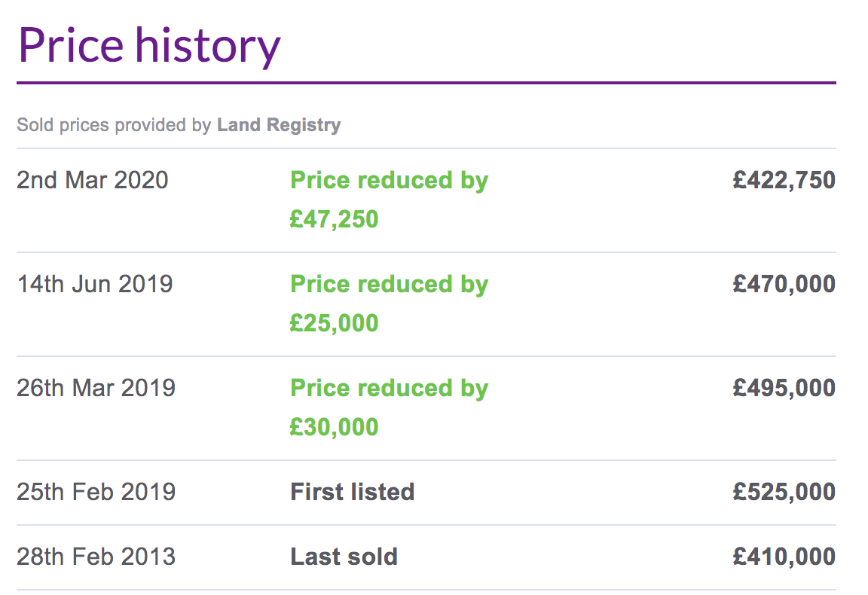Viewport: 868px width, 595px height.
Task: Click the First listed label
Action: pyautogui.click(x=353, y=493)
